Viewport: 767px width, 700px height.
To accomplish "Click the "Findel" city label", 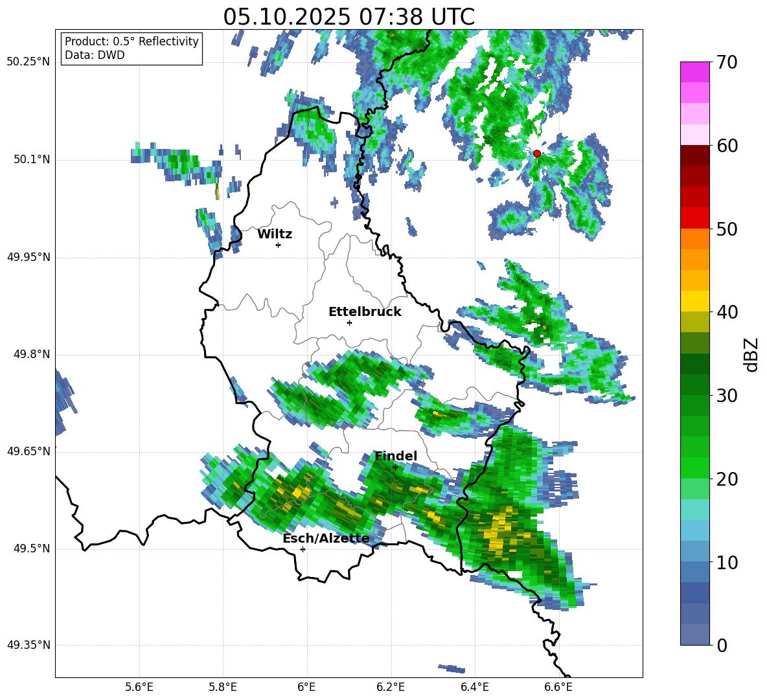I will 396,456.
